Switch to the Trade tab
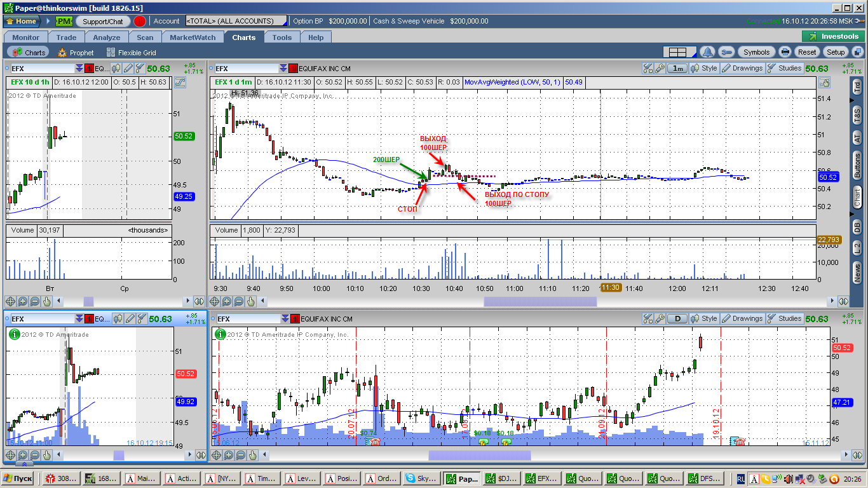The height and width of the screenshot is (488, 868). 66,37
